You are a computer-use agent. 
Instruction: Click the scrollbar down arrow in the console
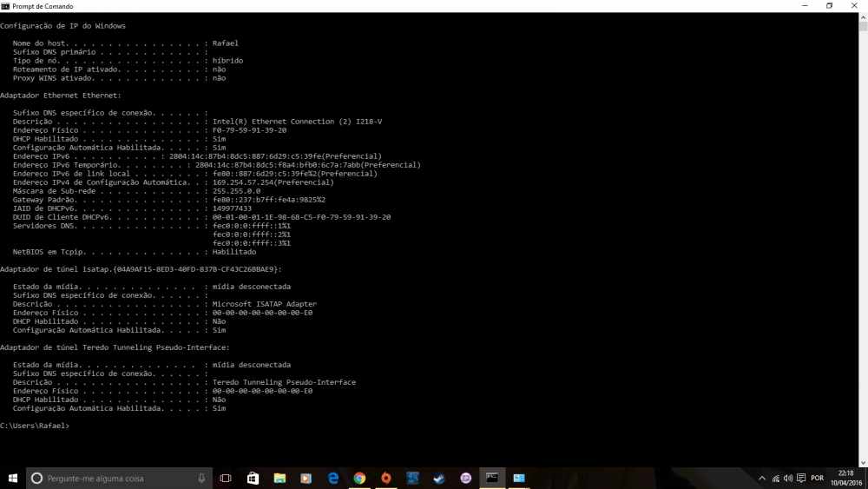pyautogui.click(x=863, y=462)
